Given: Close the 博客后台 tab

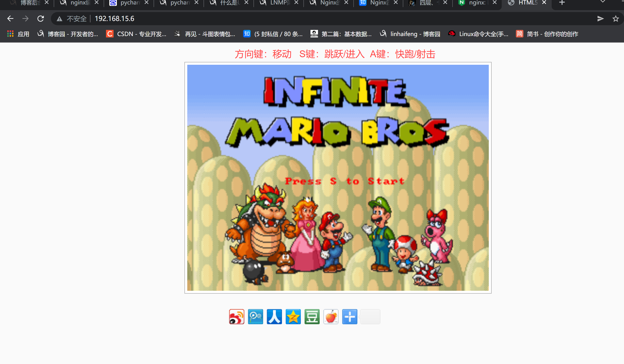Looking at the screenshot, I should click(x=47, y=3).
